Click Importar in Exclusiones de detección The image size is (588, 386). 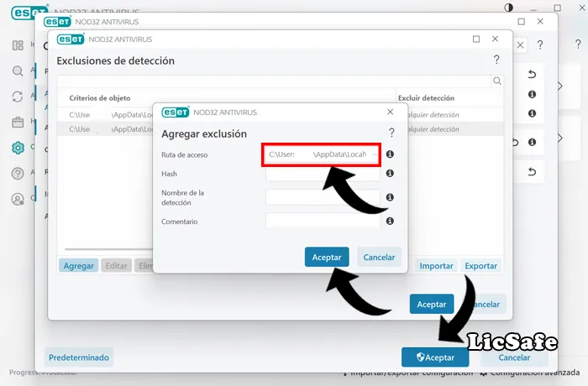tap(436, 266)
